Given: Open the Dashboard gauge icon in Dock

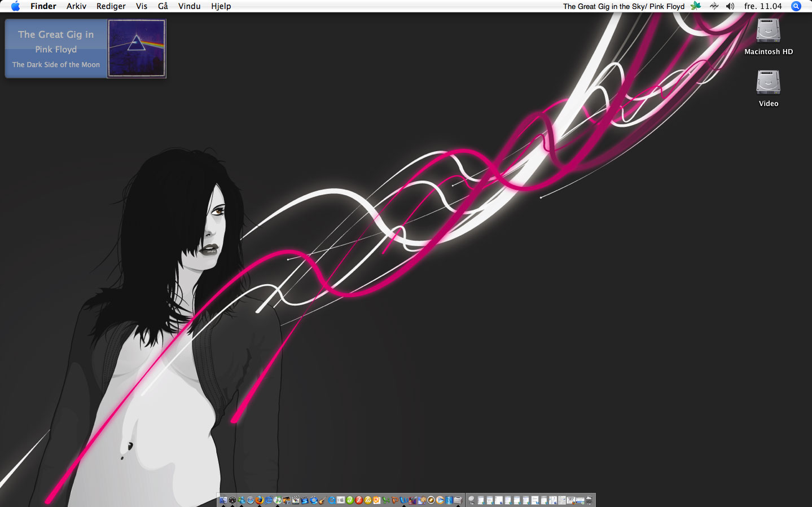Looking at the screenshot, I should tap(232, 500).
